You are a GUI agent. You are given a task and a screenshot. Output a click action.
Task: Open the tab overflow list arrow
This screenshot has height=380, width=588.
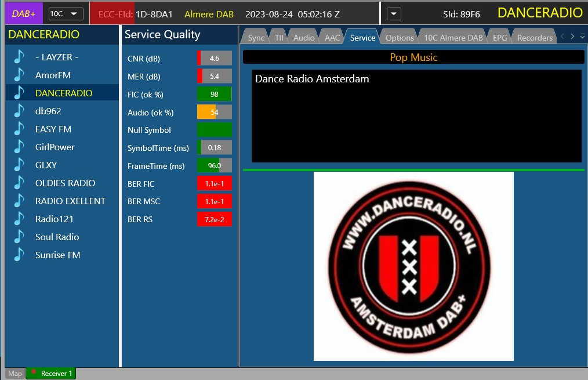pyautogui.click(x=582, y=37)
